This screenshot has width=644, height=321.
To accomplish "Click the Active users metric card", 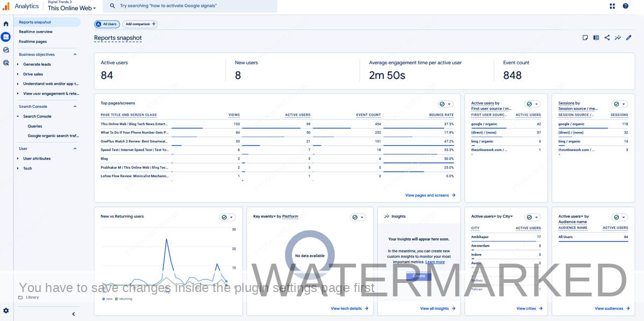I will tap(160, 71).
